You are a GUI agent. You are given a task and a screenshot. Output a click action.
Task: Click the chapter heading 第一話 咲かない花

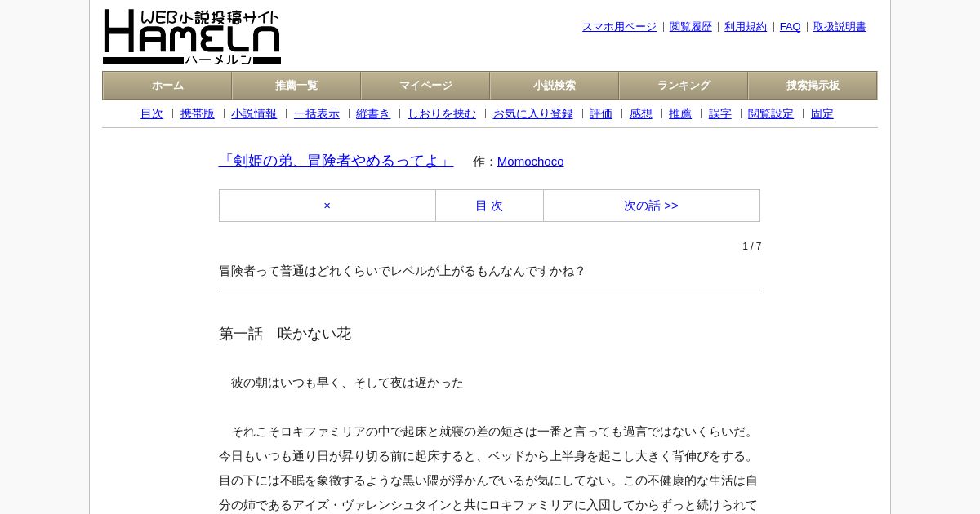pos(285,334)
